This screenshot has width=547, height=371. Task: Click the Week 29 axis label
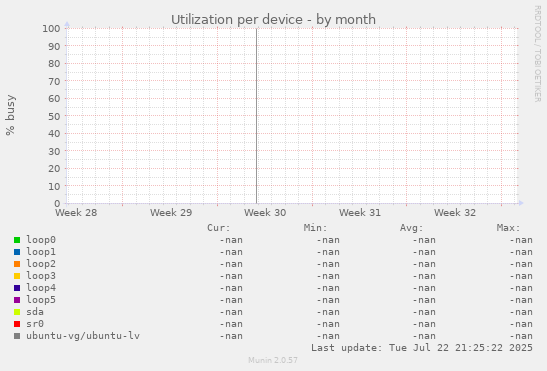pos(171,213)
